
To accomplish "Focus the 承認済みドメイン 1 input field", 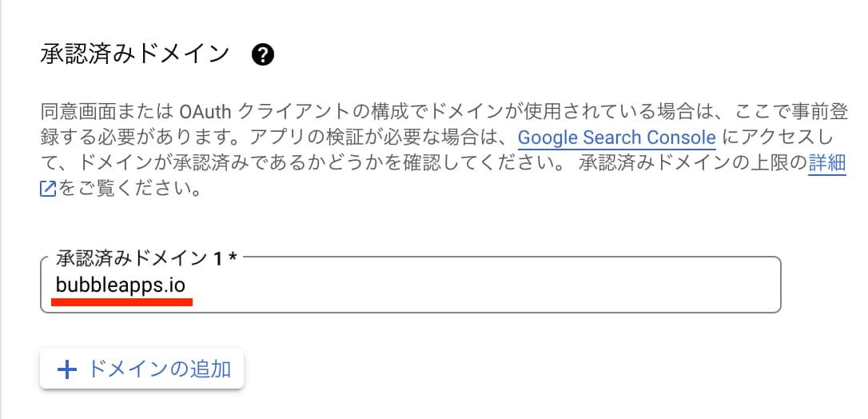I will pyautogui.click(x=411, y=285).
